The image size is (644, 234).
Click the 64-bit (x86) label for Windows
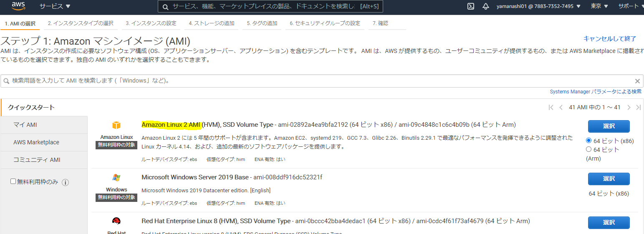click(x=609, y=194)
